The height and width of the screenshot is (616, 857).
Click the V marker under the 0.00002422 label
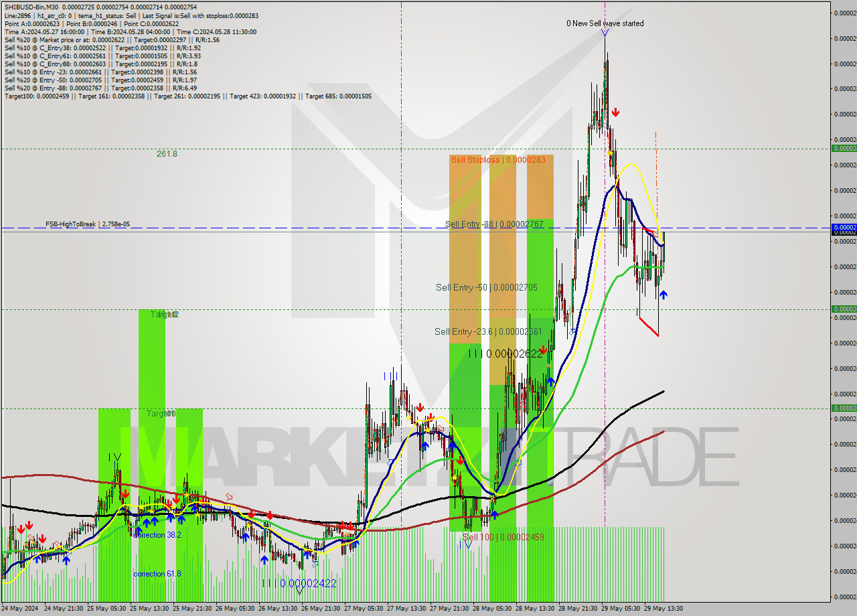pyautogui.click(x=299, y=591)
